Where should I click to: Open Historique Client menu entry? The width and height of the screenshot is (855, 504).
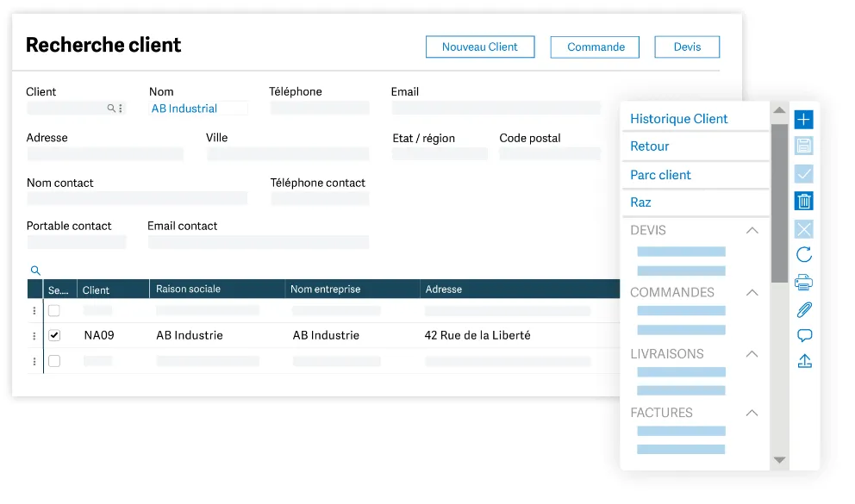click(679, 119)
